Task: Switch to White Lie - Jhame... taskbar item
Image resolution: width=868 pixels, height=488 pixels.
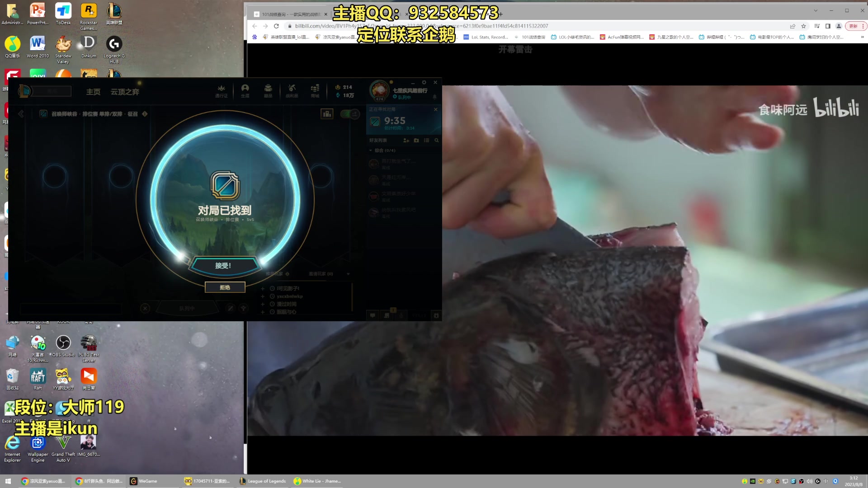Action: 317,481
